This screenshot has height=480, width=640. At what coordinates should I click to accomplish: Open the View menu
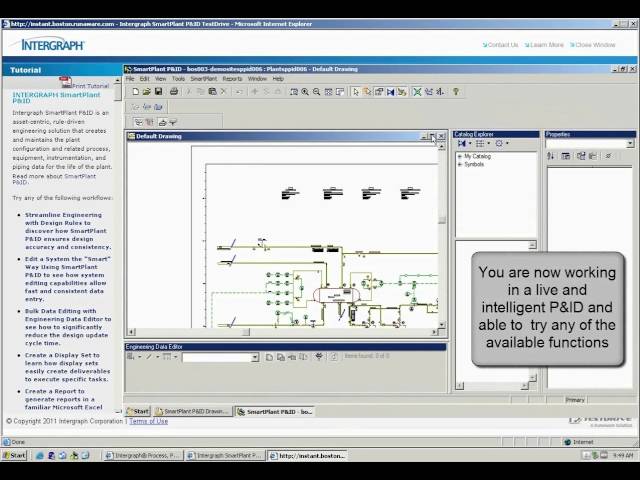(160, 79)
